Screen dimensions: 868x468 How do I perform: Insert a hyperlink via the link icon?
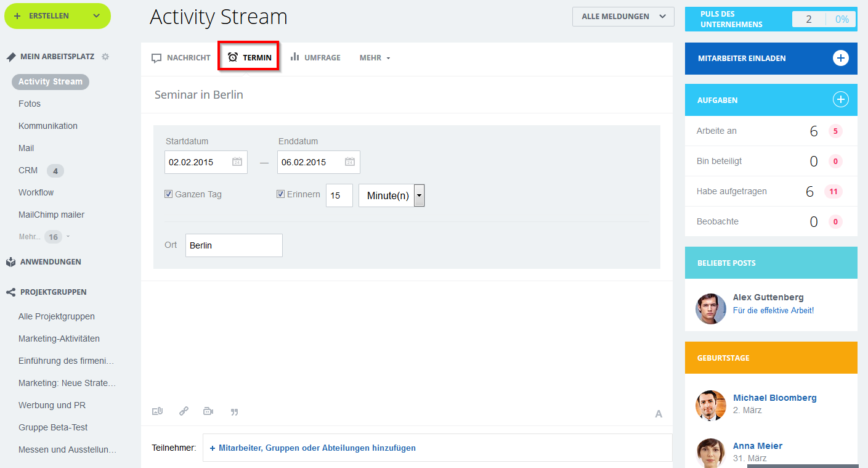tap(184, 411)
